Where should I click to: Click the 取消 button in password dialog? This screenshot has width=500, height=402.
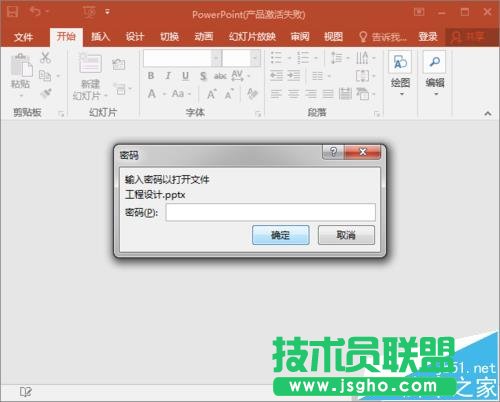346,235
